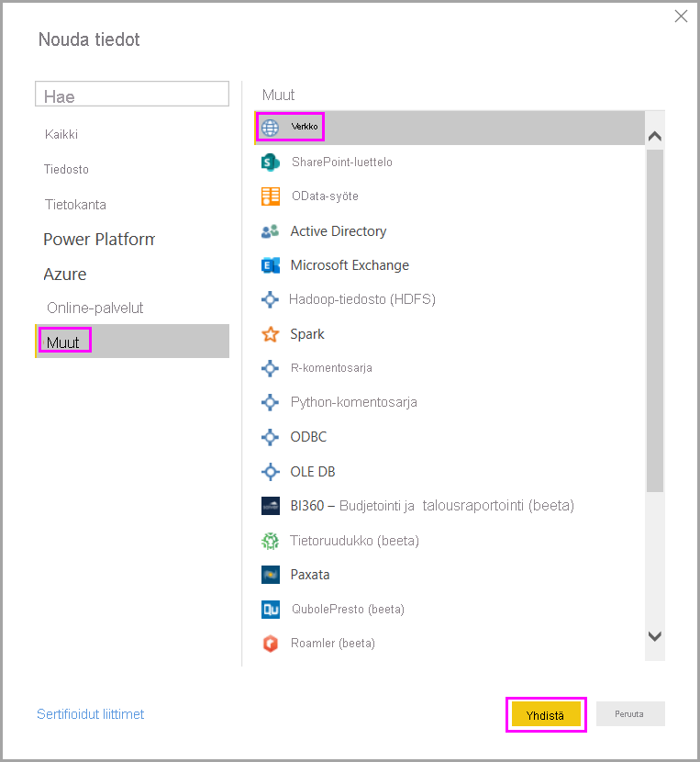Select the Active Directory people icon
This screenshot has width=700, height=762.
pos(270,230)
